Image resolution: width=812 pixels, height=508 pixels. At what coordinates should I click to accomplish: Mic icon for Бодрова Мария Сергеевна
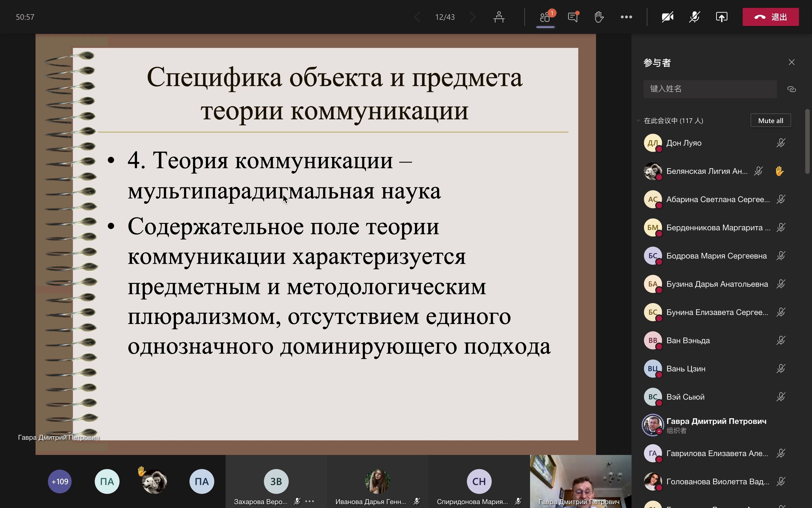[781, 256]
